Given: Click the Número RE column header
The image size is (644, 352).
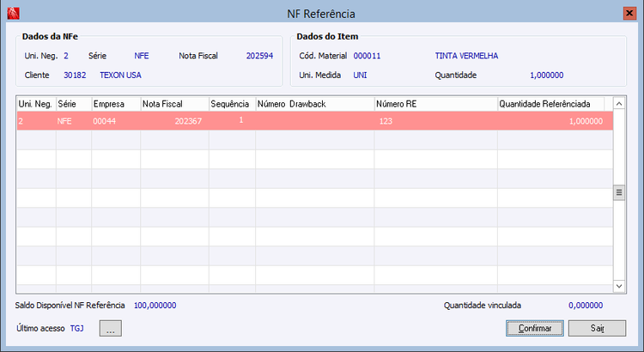Looking at the screenshot, I should (435, 104).
